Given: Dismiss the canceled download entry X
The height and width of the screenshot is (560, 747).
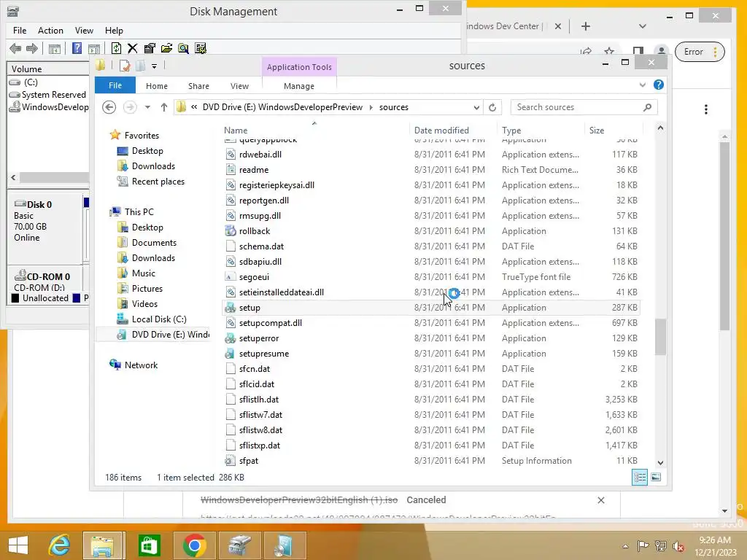Looking at the screenshot, I should (x=601, y=500).
